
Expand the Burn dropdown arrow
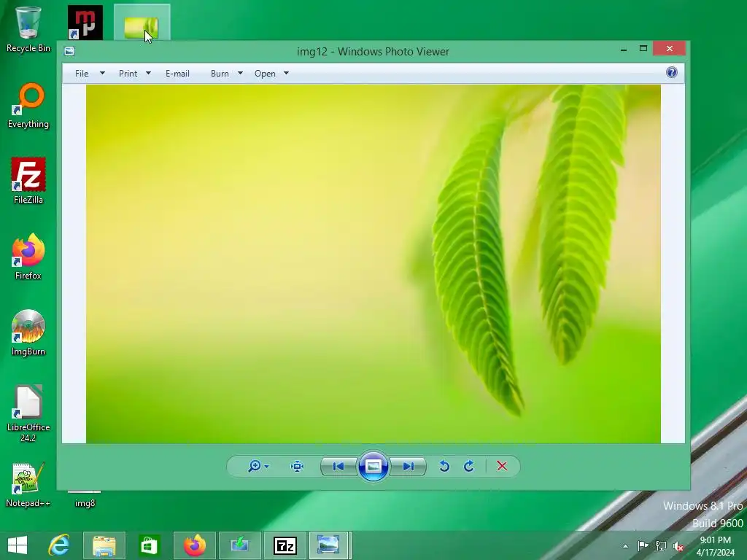240,74
